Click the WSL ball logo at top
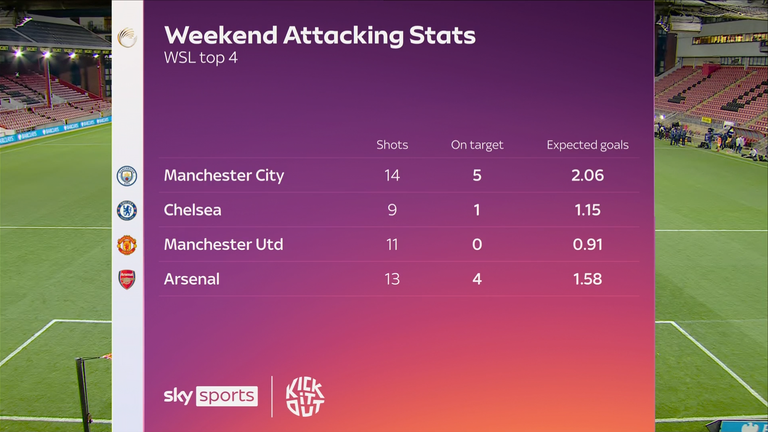Screen dimensions: 768x432 (126, 37)
